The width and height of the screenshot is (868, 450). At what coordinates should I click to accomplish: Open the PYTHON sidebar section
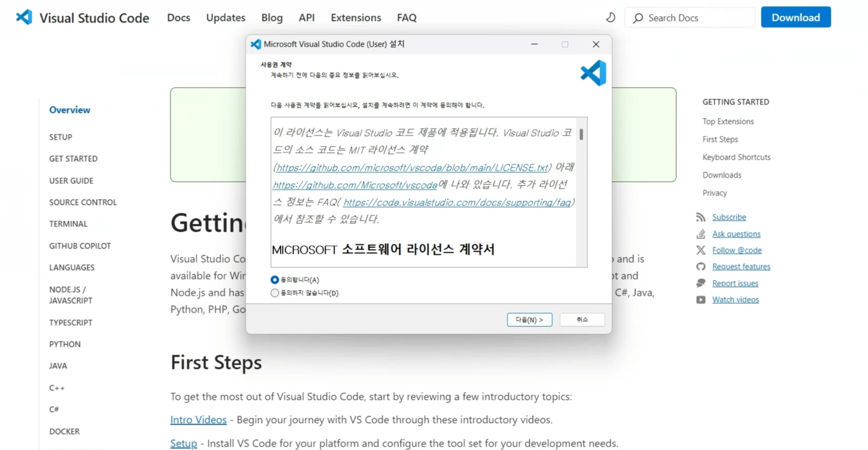(x=65, y=344)
